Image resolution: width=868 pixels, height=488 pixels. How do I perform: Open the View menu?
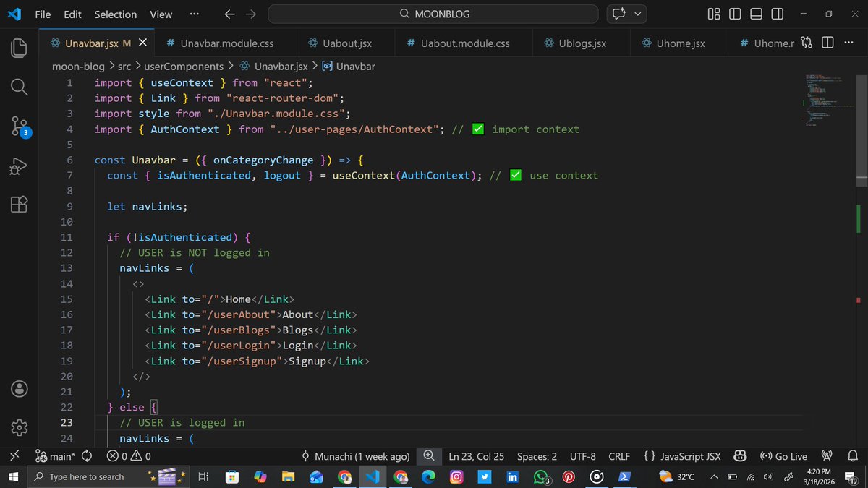[161, 14]
